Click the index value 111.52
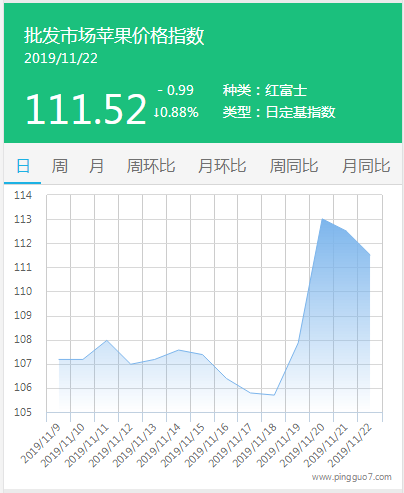The height and width of the screenshot is (493, 404). coord(86,109)
